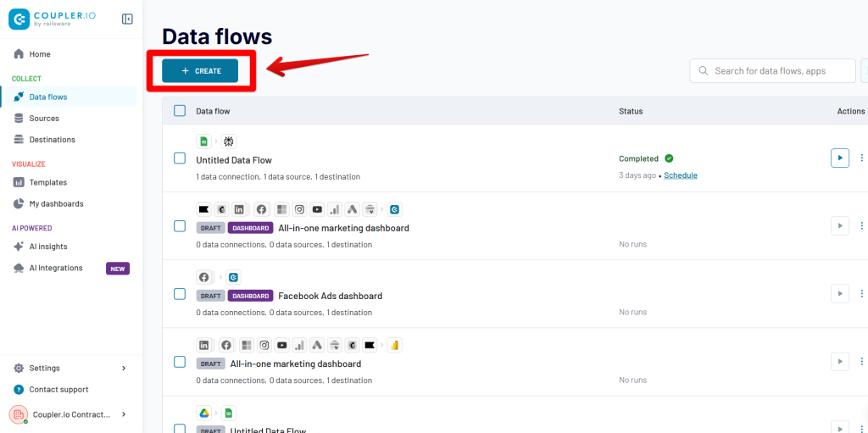Check the DASHBOARD All-in-one marketing dashboard row
The height and width of the screenshot is (433, 868).
(180, 226)
